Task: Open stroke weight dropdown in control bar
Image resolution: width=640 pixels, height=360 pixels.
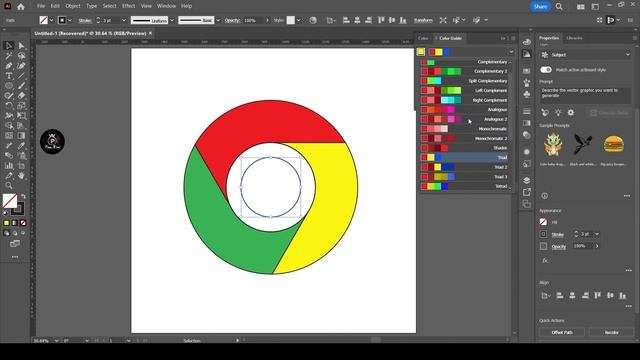Action: (x=124, y=20)
